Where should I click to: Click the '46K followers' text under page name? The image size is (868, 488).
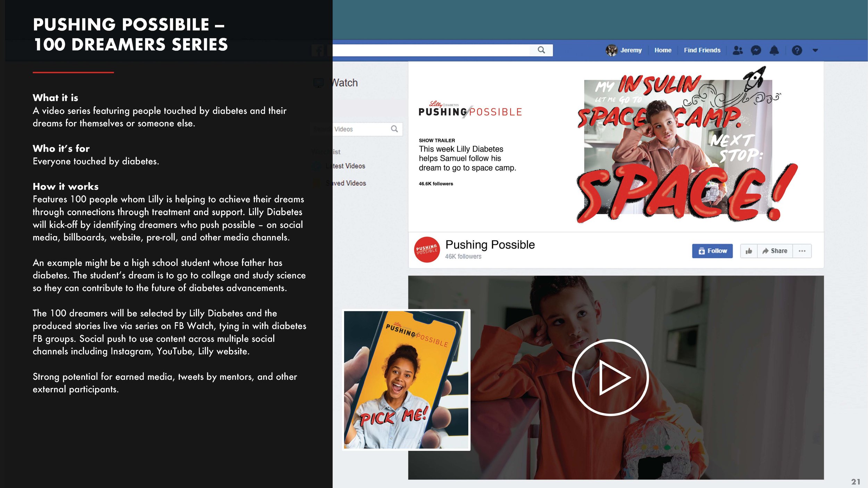pos(463,256)
